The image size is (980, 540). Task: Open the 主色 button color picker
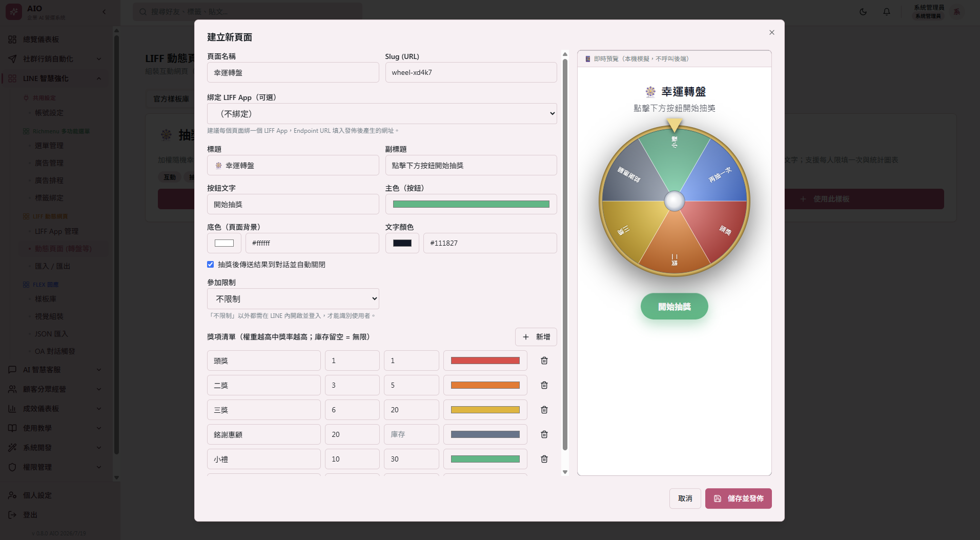pos(471,204)
